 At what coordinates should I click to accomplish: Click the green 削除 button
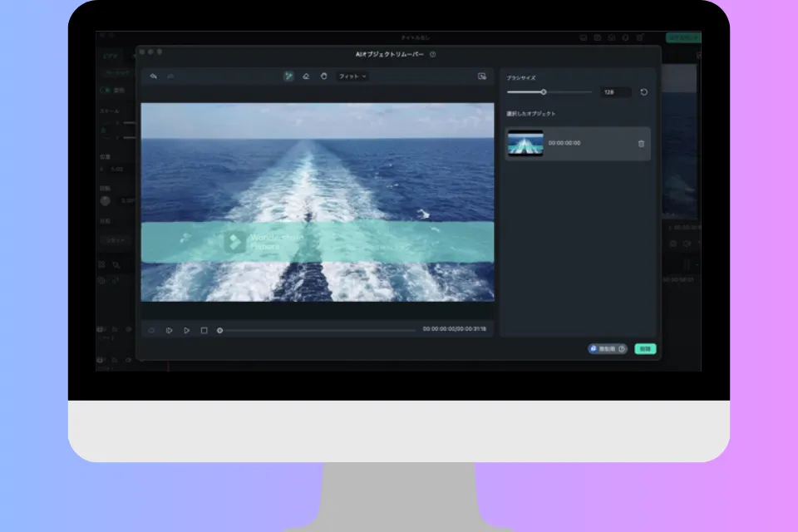coord(645,349)
